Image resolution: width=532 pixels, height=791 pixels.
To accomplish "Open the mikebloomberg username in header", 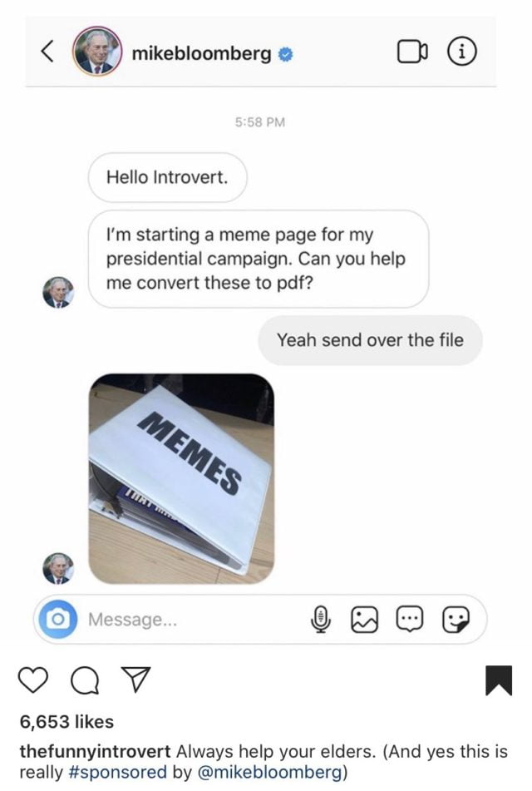I will pyautogui.click(x=201, y=52).
